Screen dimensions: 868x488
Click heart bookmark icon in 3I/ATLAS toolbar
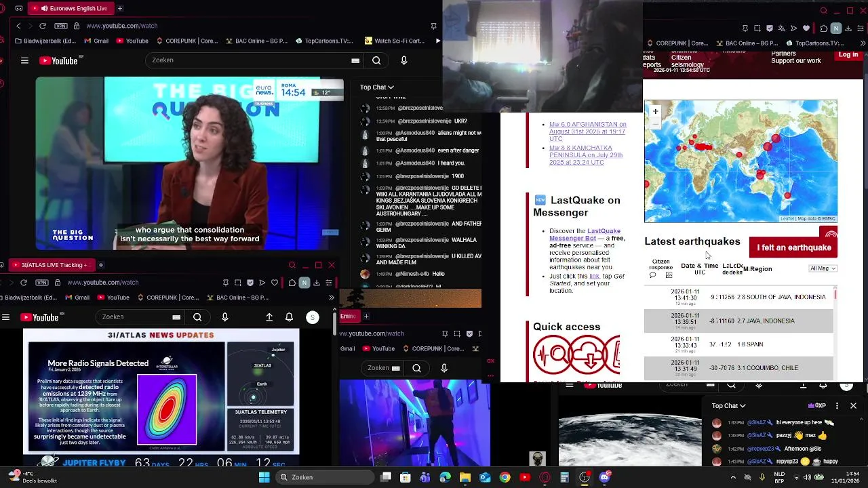[x=275, y=283]
